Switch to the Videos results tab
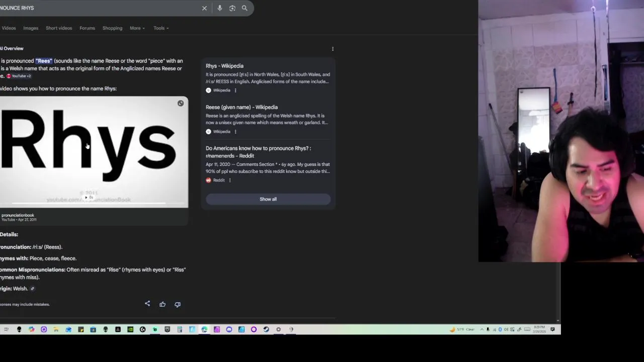644x362 pixels. point(9,28)
